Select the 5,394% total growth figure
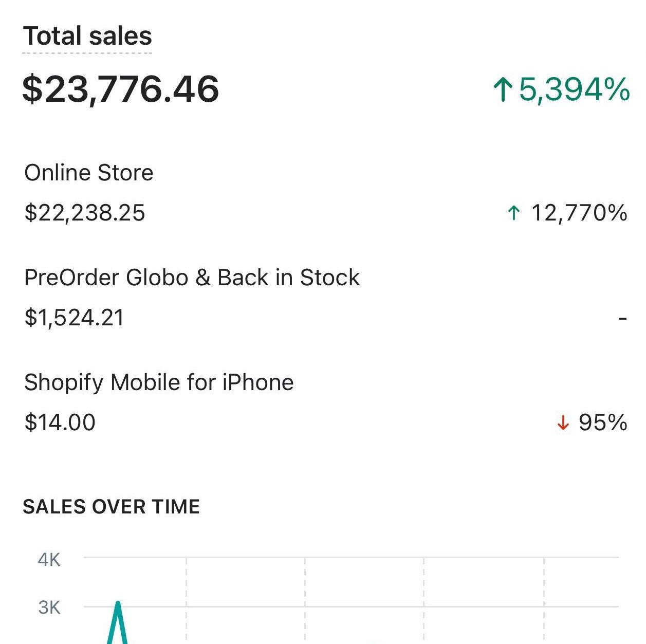 tap(574, 89)
